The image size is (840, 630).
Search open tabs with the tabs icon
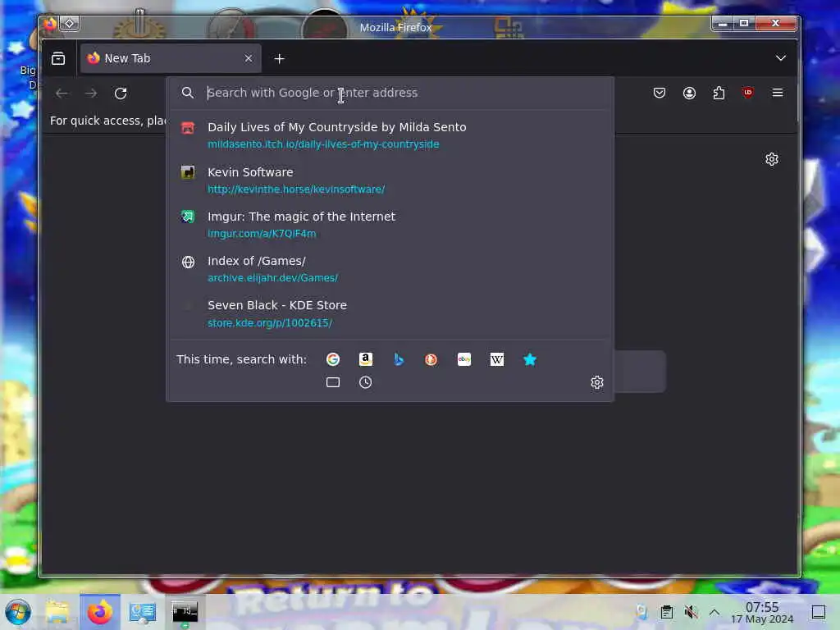333,382
